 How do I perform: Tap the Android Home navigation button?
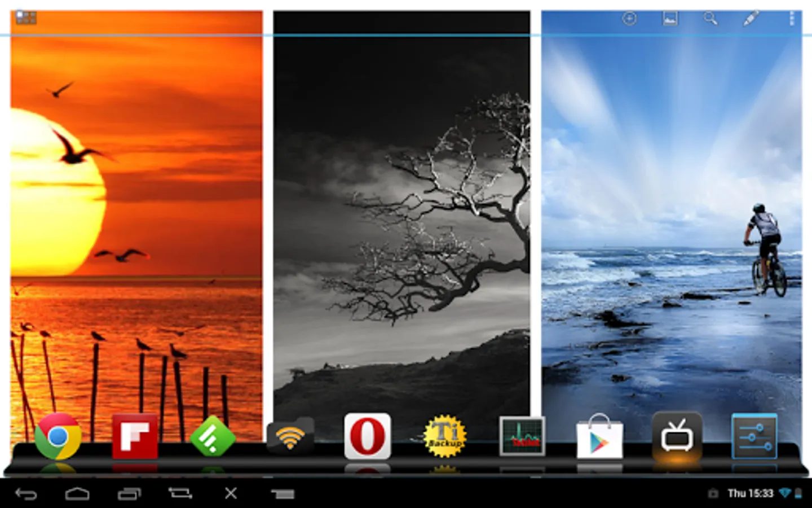(77, 494)
